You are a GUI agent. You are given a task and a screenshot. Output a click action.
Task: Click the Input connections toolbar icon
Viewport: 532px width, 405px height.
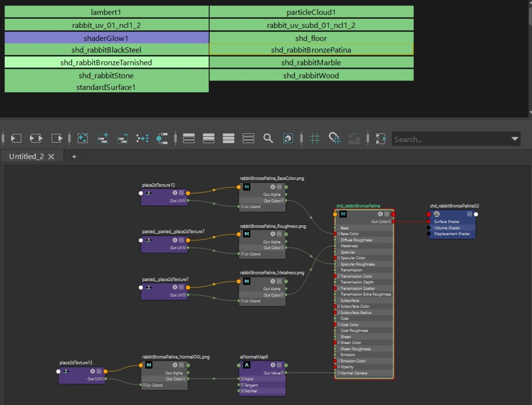pos(16,138)
